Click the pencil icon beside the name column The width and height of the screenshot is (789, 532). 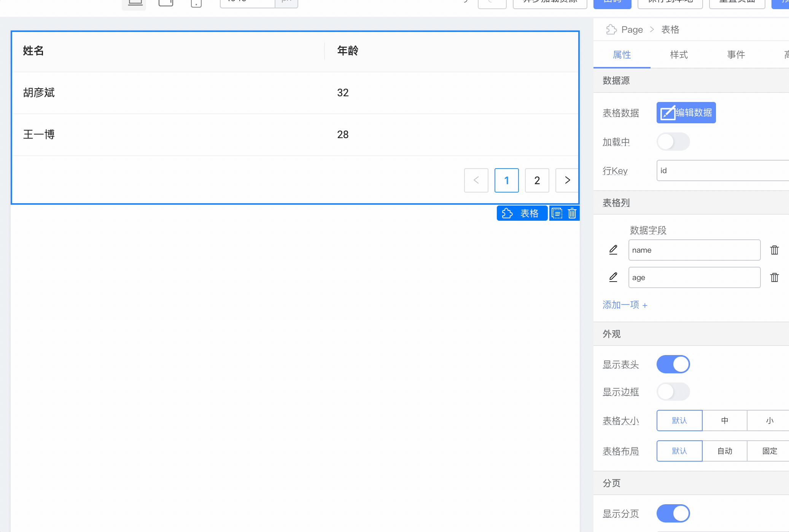tap(613, 250)
